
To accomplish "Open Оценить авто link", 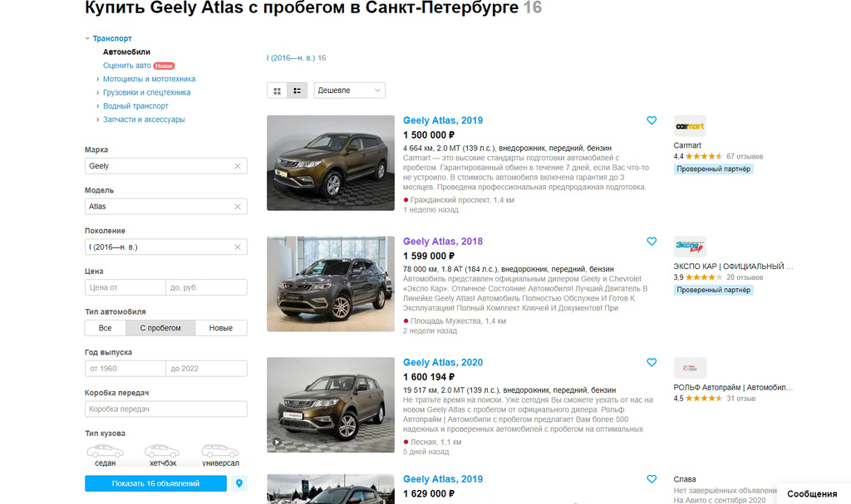I will [x=127, y=66].
